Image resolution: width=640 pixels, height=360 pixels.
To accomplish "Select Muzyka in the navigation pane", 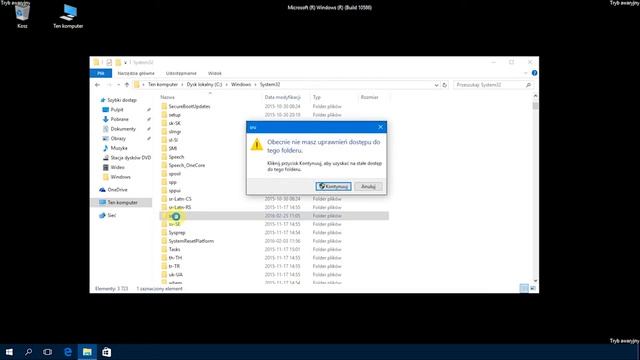I will click(x=119, y=148).
